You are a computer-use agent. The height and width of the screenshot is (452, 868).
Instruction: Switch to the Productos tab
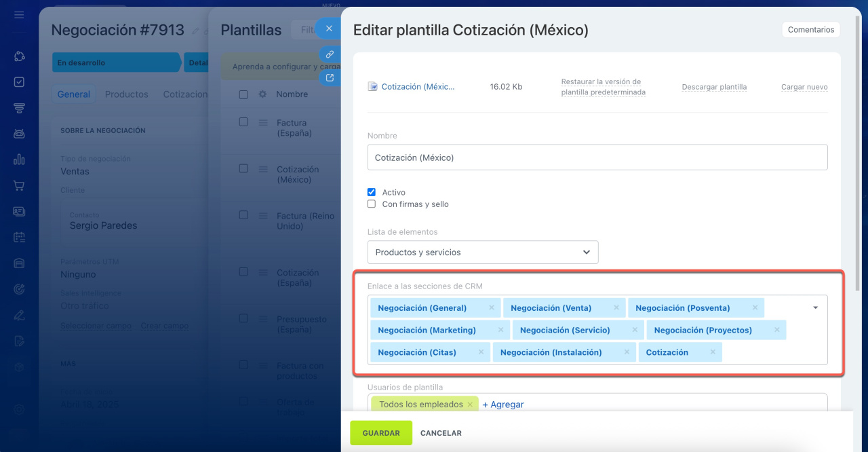(x=126, y=94)
